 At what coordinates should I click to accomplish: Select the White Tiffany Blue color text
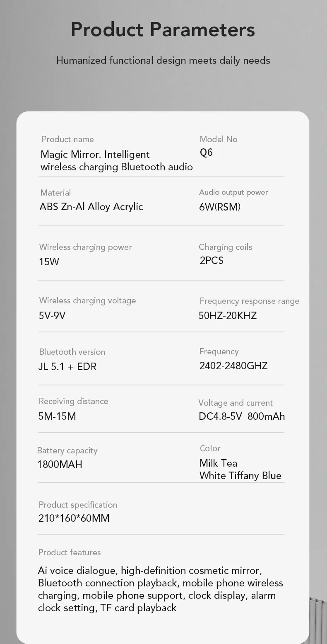pos(240,475)
